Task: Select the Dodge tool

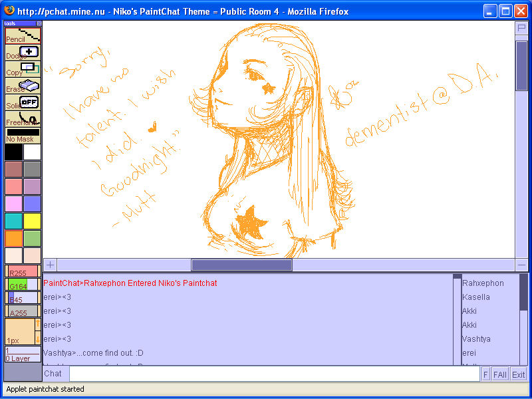Action: [x=23, y=53]
